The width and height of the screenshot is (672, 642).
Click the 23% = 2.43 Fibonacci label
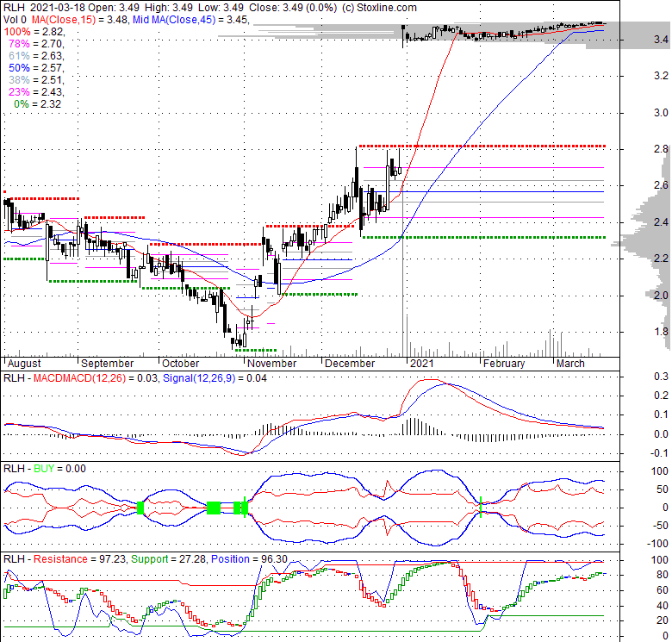[x=36, y=91]
